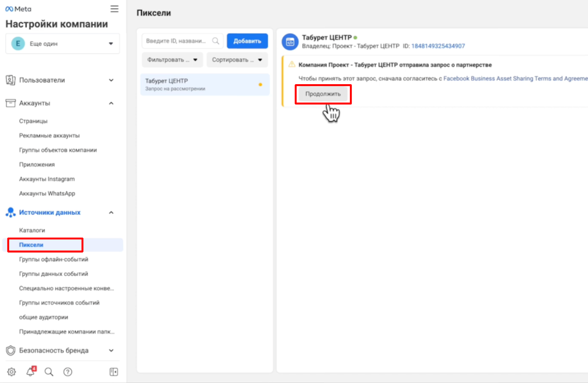Open Приложения menu item
588x383 pixels.
click(37, 165)
